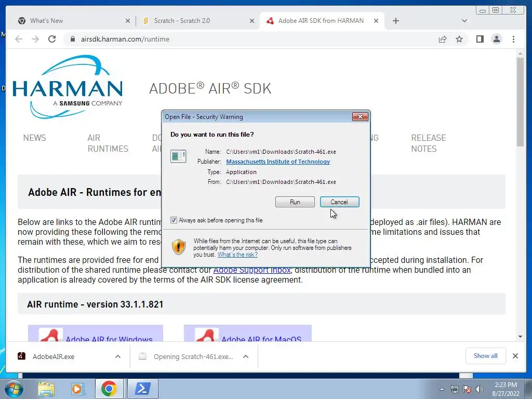View site security lock information
The height and width of the screenshot is (399, 532).
tap(72, 39)
